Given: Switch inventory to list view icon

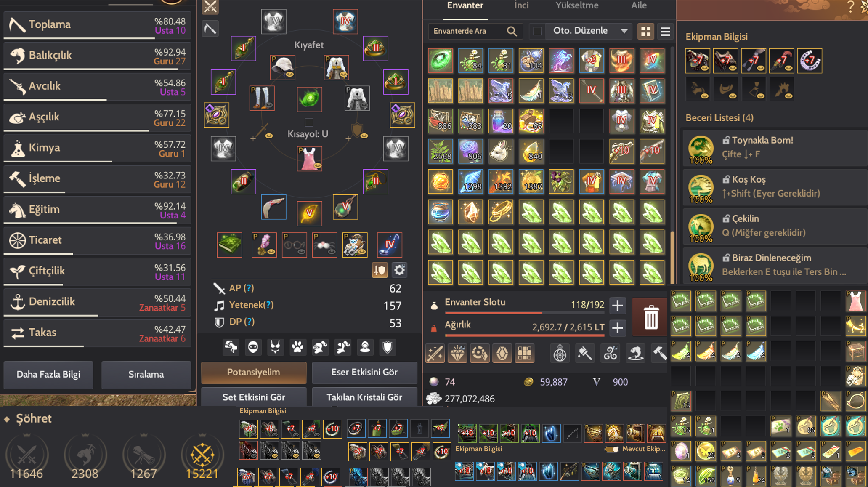Looking at the screenshot, I should (665, 31).
